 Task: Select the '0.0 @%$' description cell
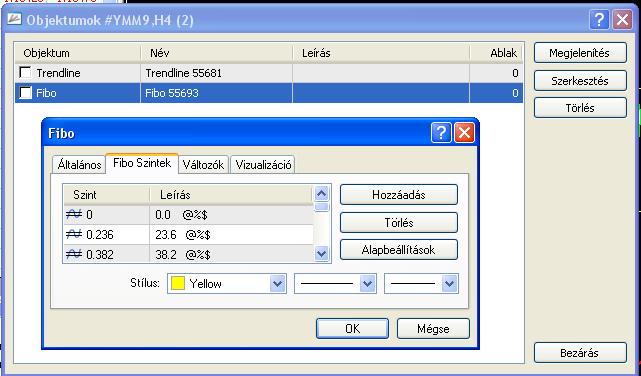[231, 214]
